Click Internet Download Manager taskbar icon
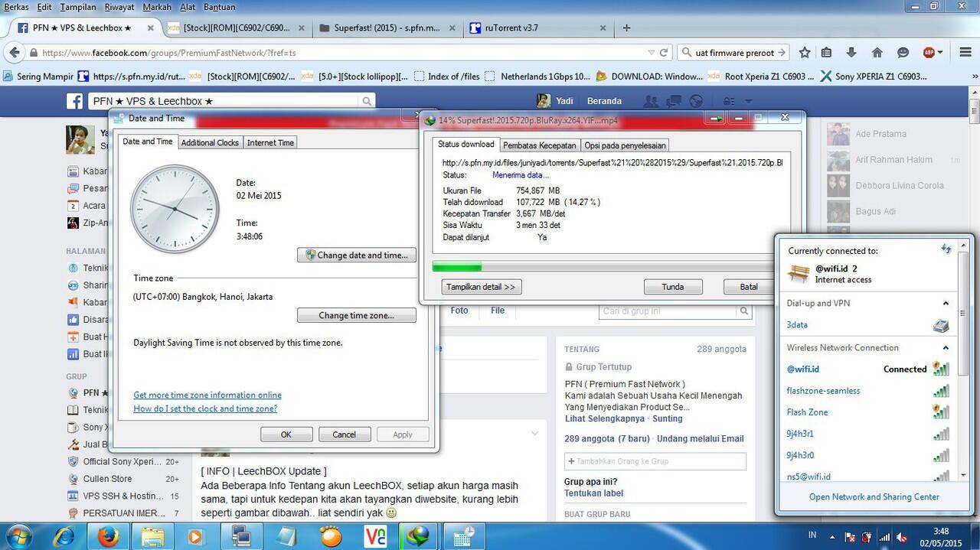 click(418, 537)
